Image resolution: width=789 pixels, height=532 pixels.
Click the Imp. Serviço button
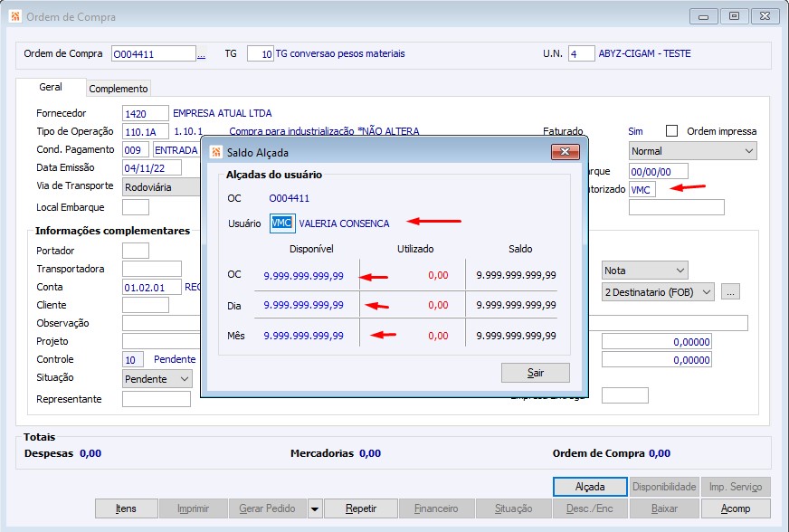[736, 487]
